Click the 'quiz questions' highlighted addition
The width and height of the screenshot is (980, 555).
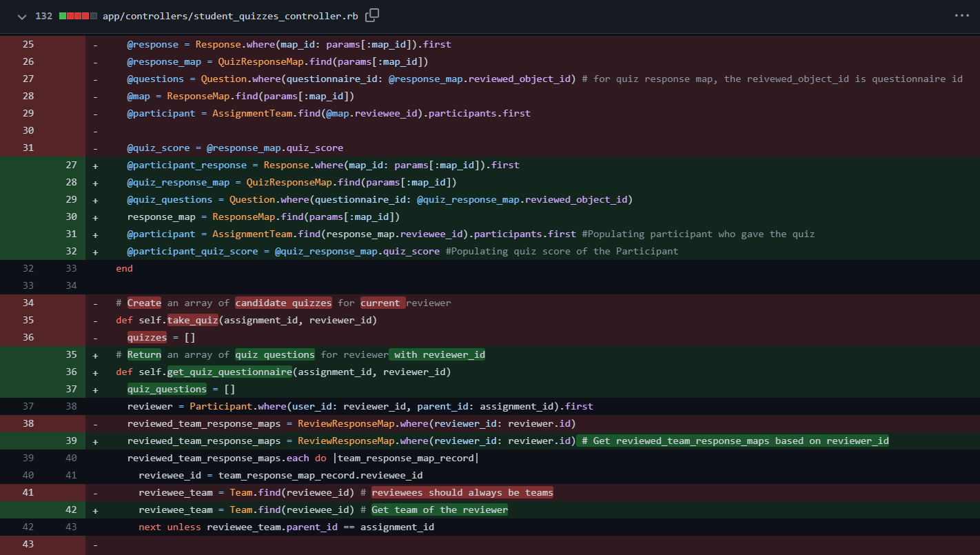(274, 354)
